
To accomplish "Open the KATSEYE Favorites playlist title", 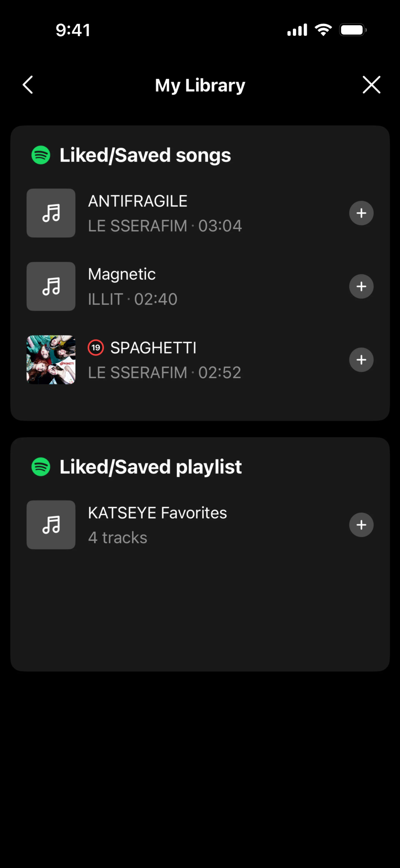I will (x=157, y=513).
